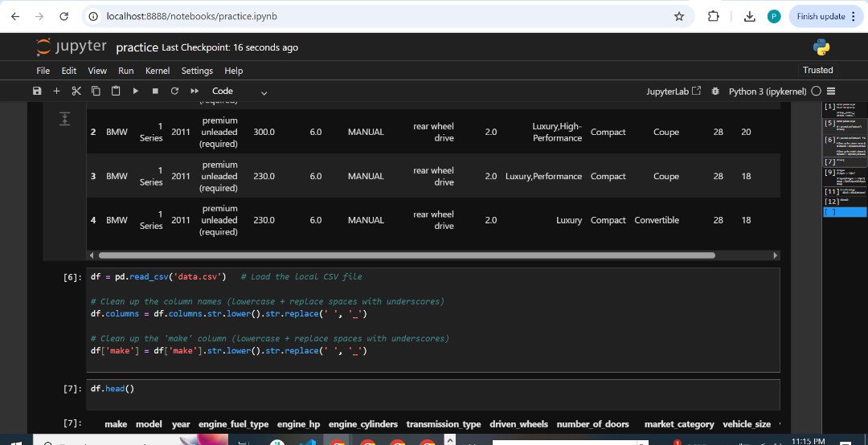
Task: Open the File menu
Action: tap(43, 71)
